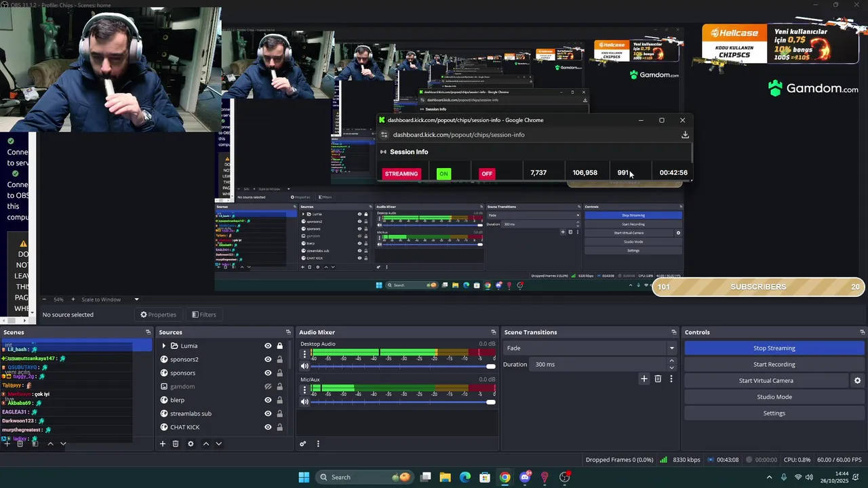
Task: Show the hidden gamdom source
Action: click(x=268, y=386)
